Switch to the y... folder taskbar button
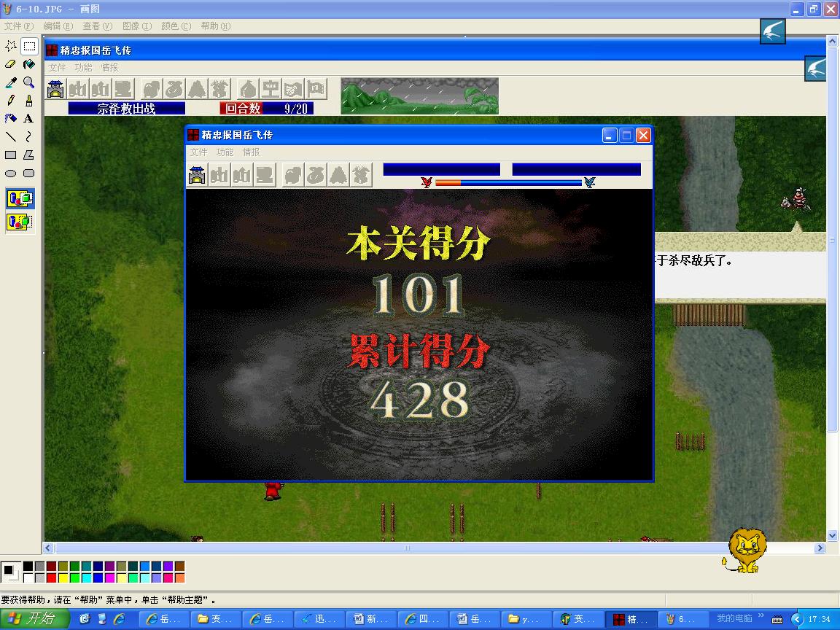This screenshot has height=630, width=840. click(526, 619)
